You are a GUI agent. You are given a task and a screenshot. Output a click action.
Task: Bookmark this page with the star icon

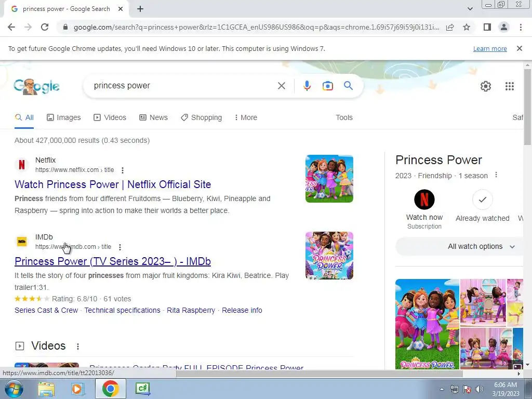point(467,27)
